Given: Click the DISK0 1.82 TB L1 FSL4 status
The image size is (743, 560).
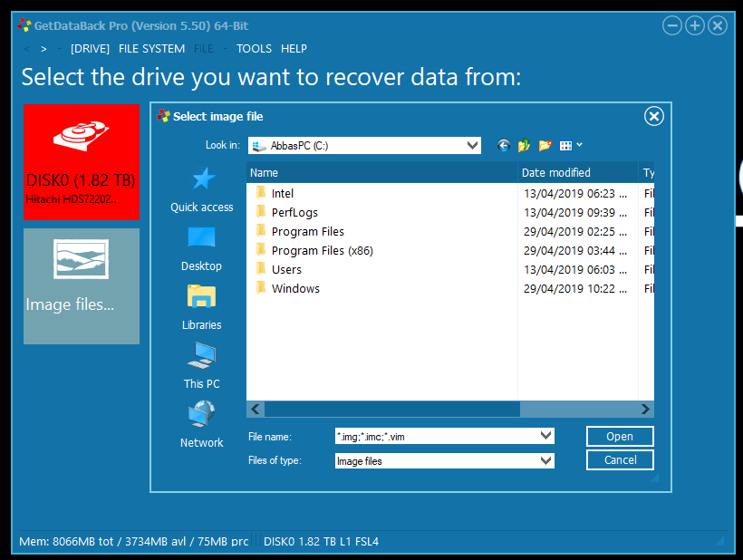Looking at the screenshot, I should (x=321, y=541).
